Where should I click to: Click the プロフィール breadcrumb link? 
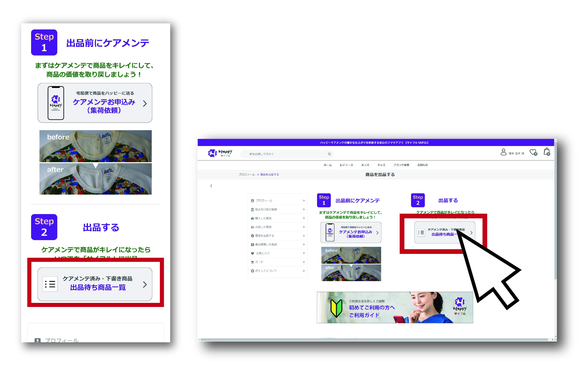(247, 175)
